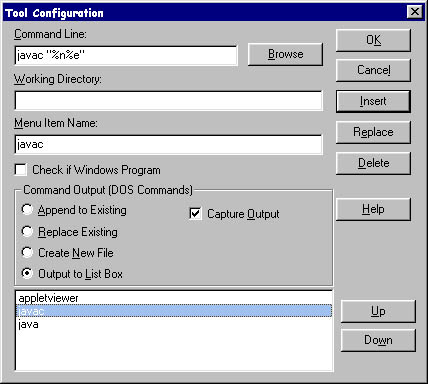Select java entry in the tool list

point(174,324)
